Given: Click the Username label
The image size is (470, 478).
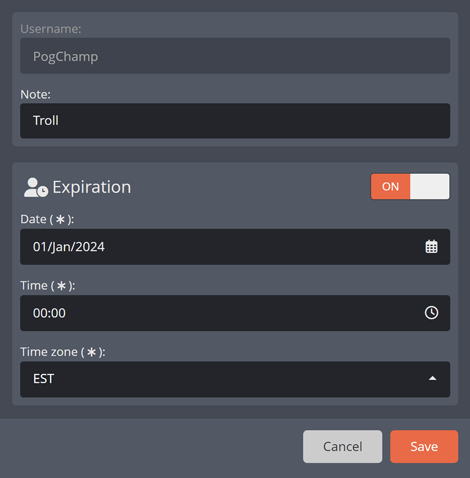Looking at the screenshot, I should click(x=51, y=29).
